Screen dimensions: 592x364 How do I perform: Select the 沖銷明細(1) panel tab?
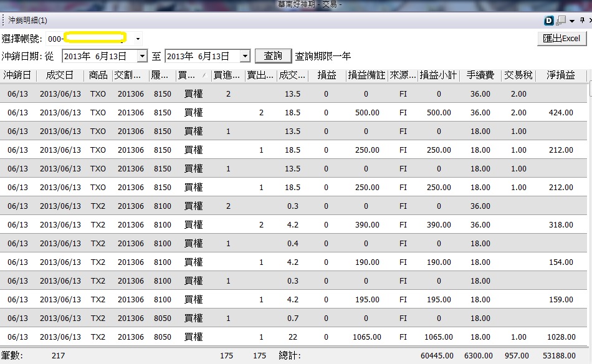pyautogui.click(x=27, y=21)
